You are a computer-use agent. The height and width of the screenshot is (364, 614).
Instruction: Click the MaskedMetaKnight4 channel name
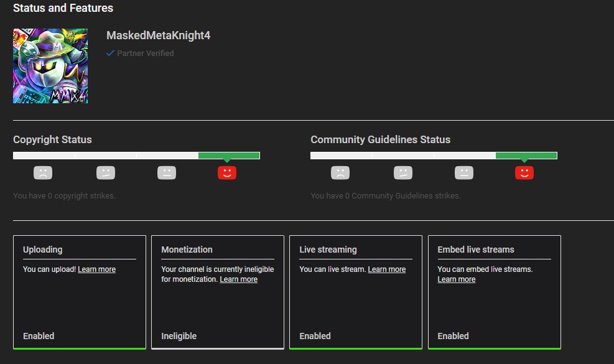(x=158, y=35)
